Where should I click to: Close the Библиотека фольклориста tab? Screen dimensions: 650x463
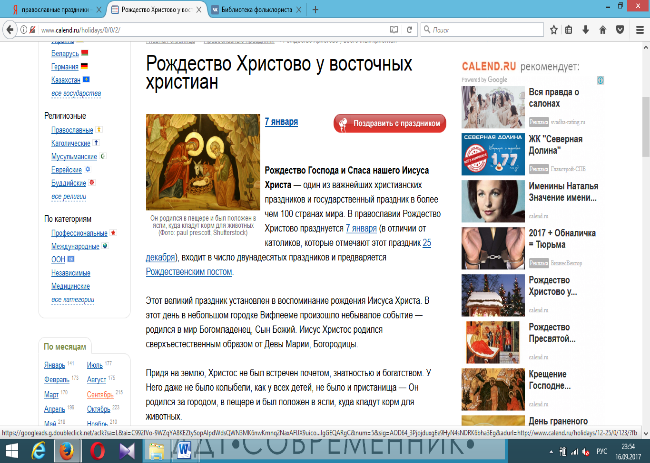tap(298, 10)
